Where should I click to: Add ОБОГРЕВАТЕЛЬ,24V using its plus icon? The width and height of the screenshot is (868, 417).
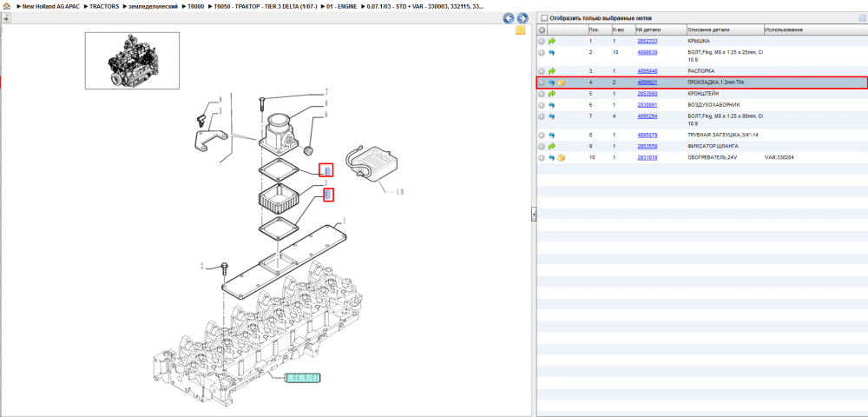click(x=542, y=158)
